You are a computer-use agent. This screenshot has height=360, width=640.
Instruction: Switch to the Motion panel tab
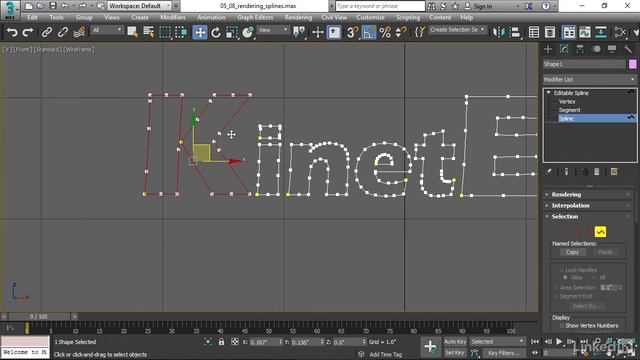596,49
